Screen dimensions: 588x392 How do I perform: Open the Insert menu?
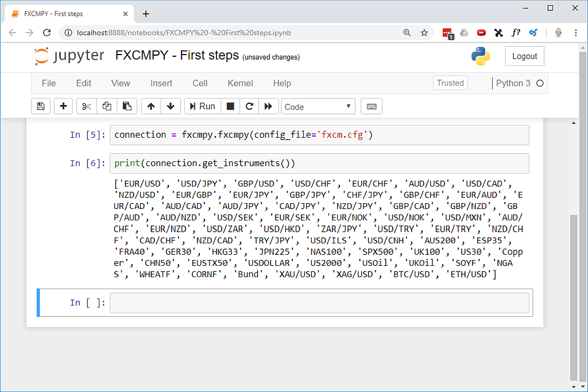(161, 83)
